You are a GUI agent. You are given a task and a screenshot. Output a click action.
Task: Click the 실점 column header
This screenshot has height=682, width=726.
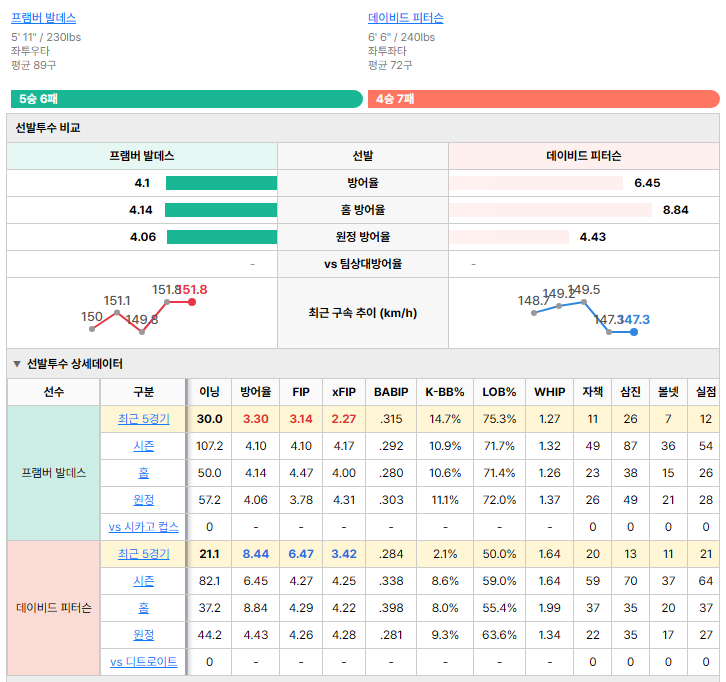click(706, 392)
